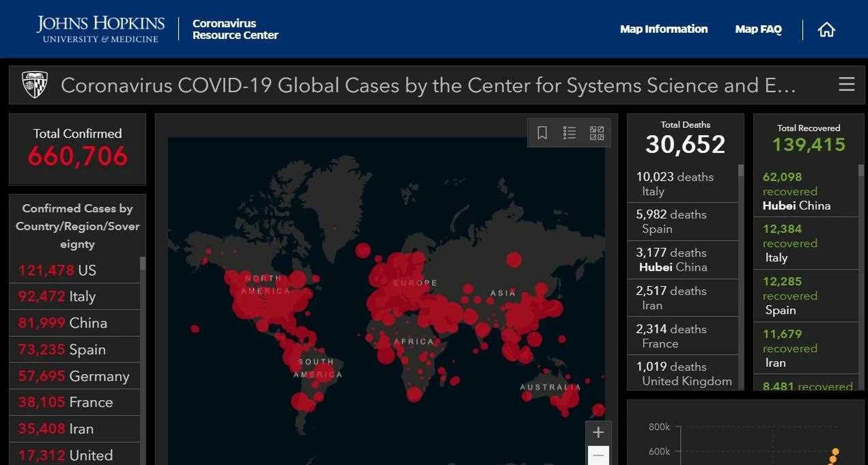Select France row with 38,105 cases

74,402
